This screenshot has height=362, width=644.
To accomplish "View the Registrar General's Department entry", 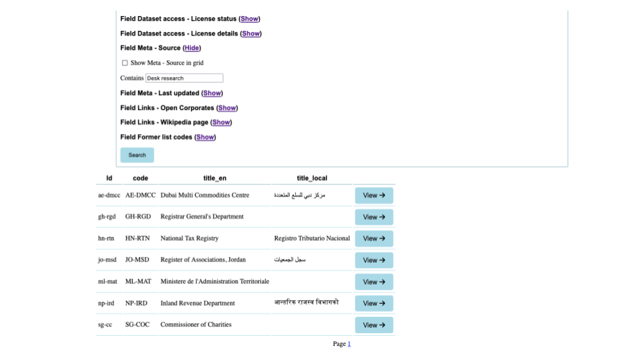I will (374, 217).
